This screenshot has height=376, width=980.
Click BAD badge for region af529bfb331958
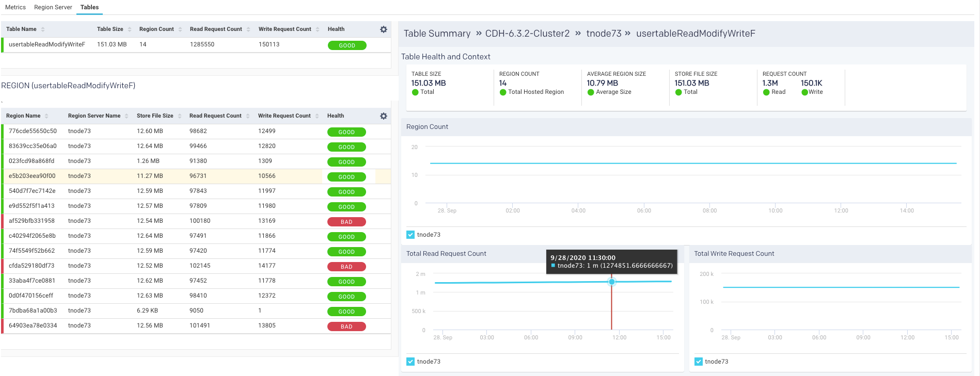tap(346, 222)
